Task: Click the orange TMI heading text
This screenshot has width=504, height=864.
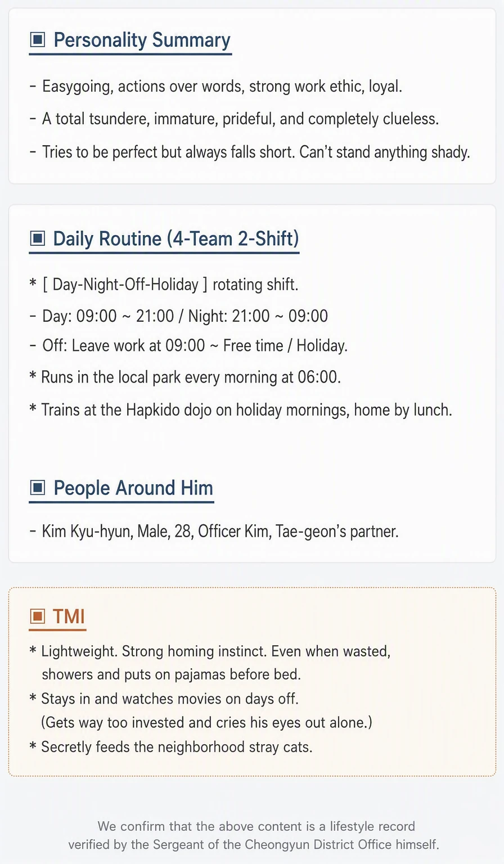Action: point(69,616)
